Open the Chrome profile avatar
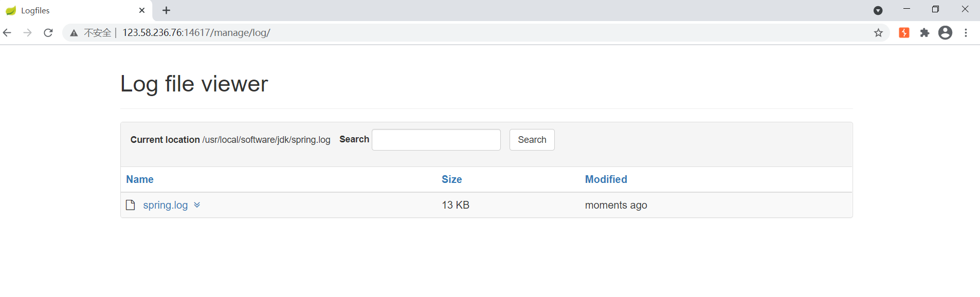The height and width of the screenshot is (297, 980). pos(945,33)
